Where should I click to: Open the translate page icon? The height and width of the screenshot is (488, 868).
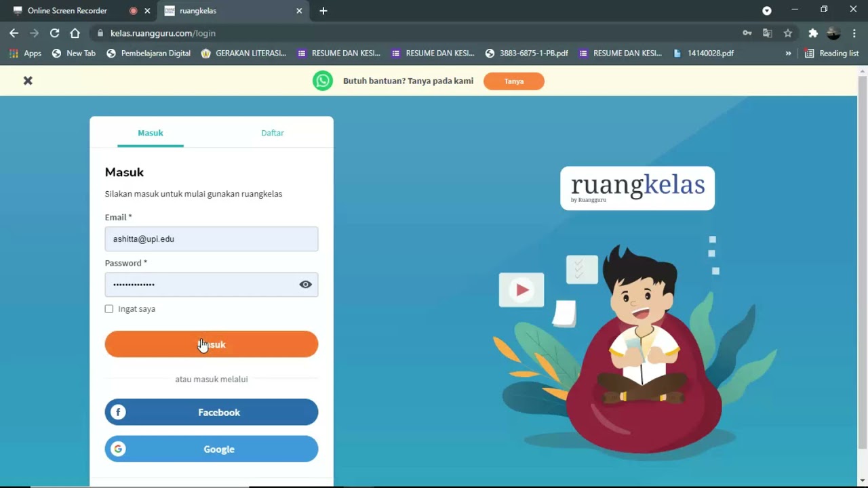[768, 33]
